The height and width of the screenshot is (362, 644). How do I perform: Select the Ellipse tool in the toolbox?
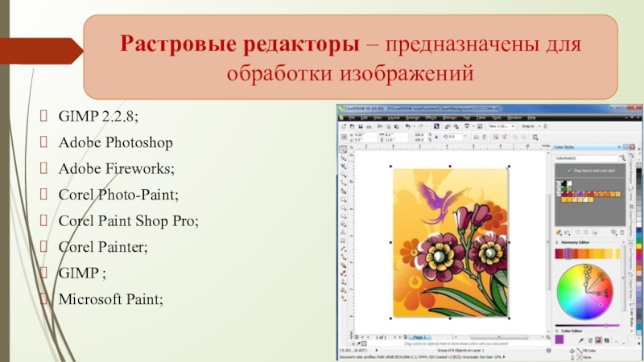pos(343,208)
